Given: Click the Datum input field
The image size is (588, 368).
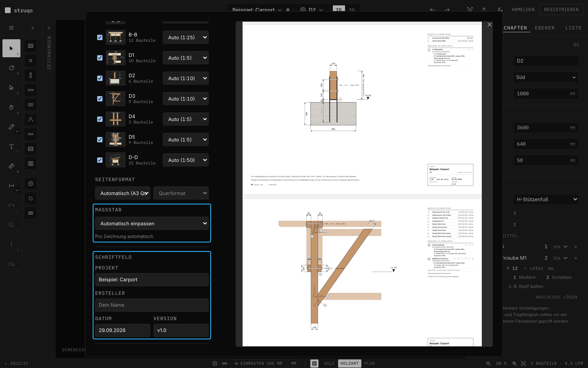Looking at the screenshot, I should [123, 330].
